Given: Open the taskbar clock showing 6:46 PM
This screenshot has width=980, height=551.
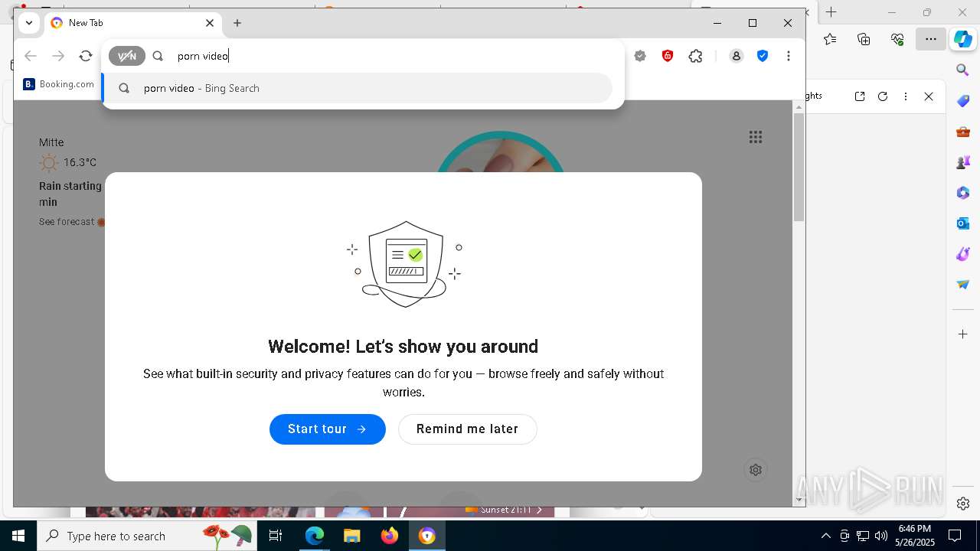Looking at the screenshot, I should [x=915, y=536].
